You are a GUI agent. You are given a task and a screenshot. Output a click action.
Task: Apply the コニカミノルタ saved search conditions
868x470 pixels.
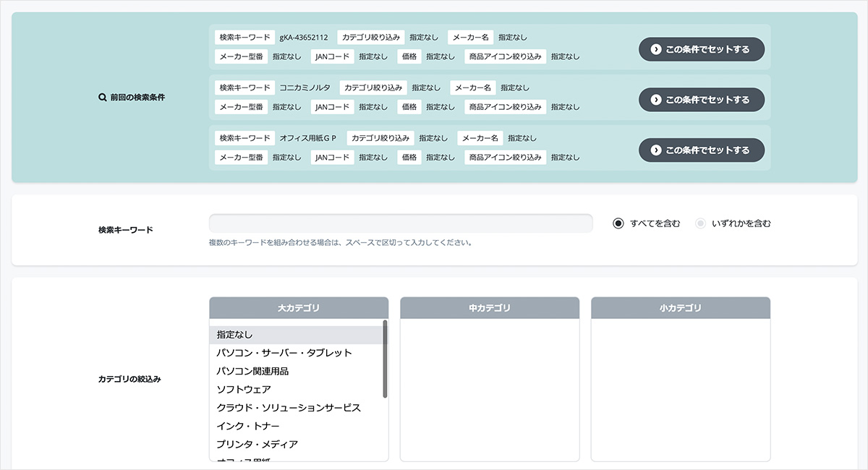pyautogui.click(x=701, y=100)
